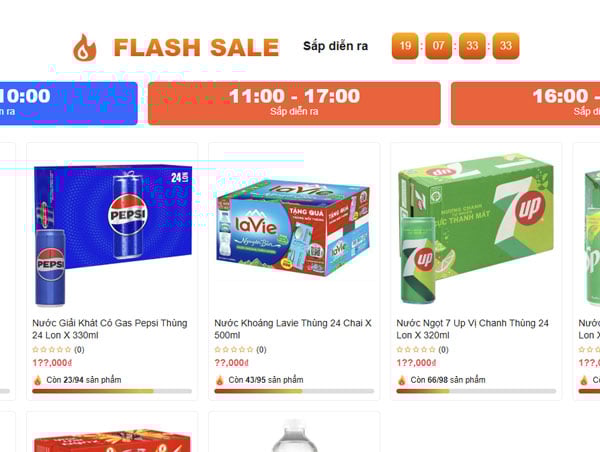This screenshot has width=600, height=452.
Task: Click the flame icon beside Pepsi stock count
Action: coord(38,380)
